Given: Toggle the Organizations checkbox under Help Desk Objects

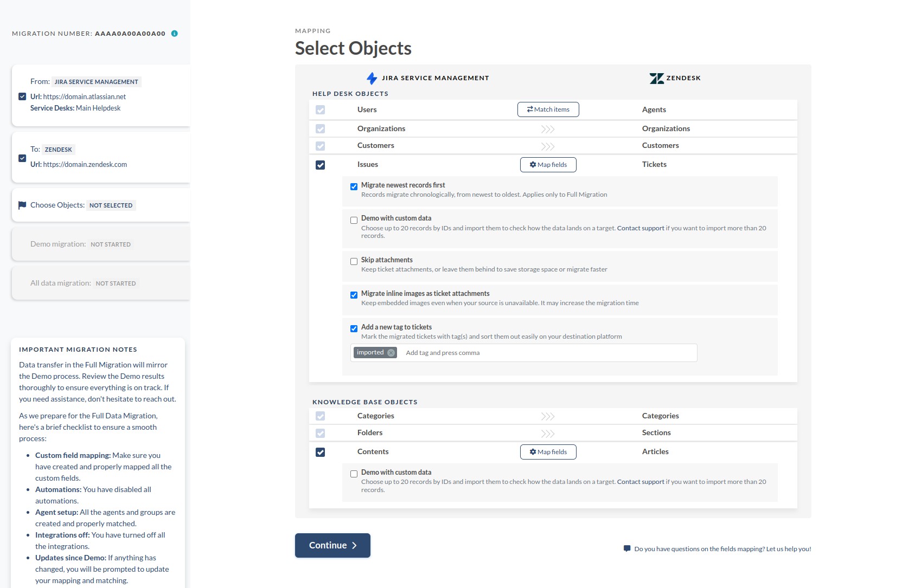Looking at the screenshot, I should [321, 129].
